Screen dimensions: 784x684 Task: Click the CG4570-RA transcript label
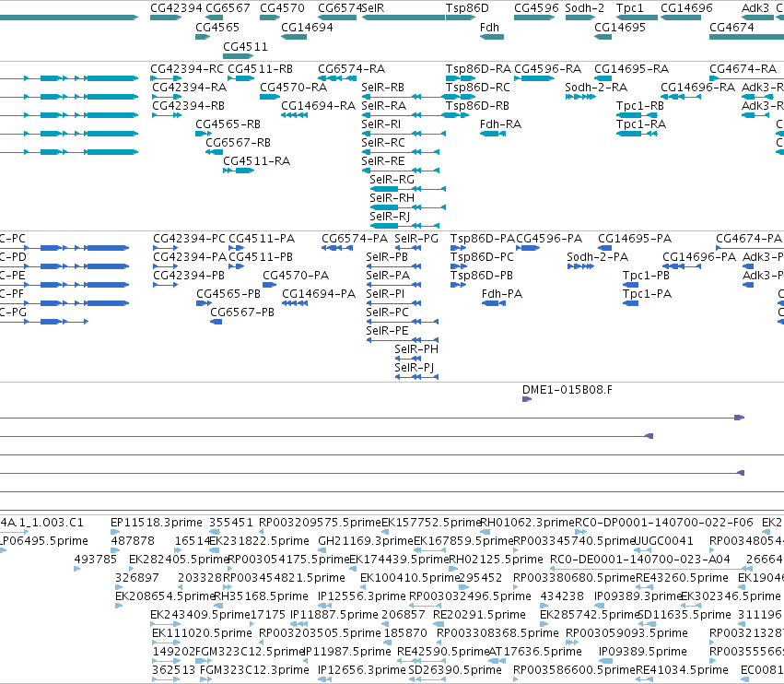pyautogui.click(x=294, y=87)
